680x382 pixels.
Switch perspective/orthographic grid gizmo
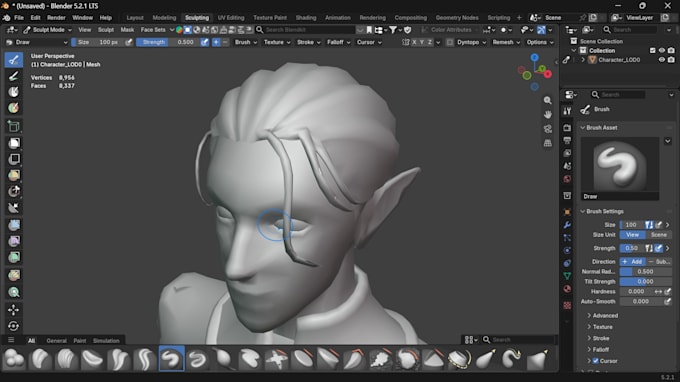[548, 143]
